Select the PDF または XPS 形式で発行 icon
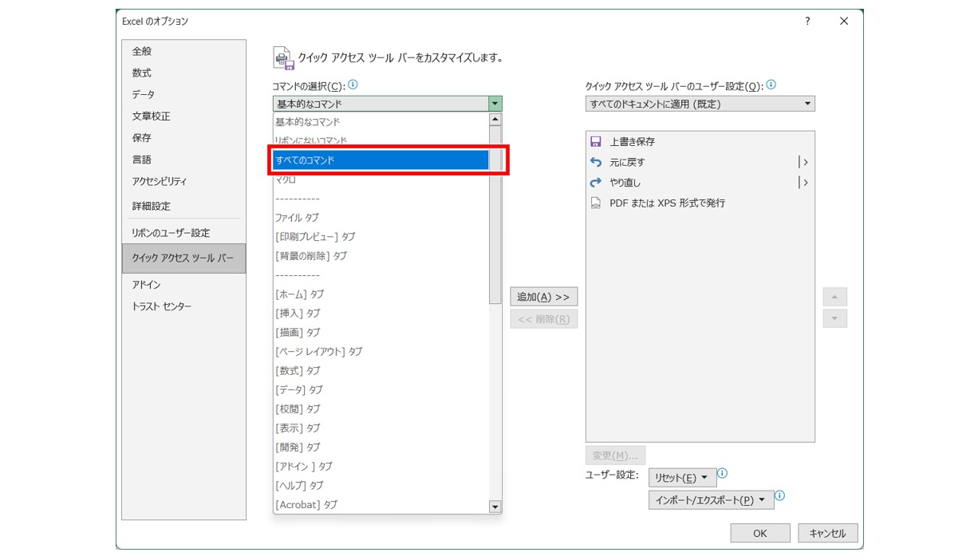The image size is (978, 560). 595,203
